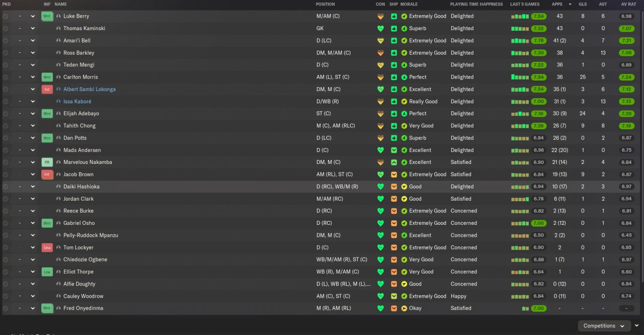The image size is (644, 335).
Task: Open the Competitions dropdown
Action: pyautogui.click(x=604, y=326)
